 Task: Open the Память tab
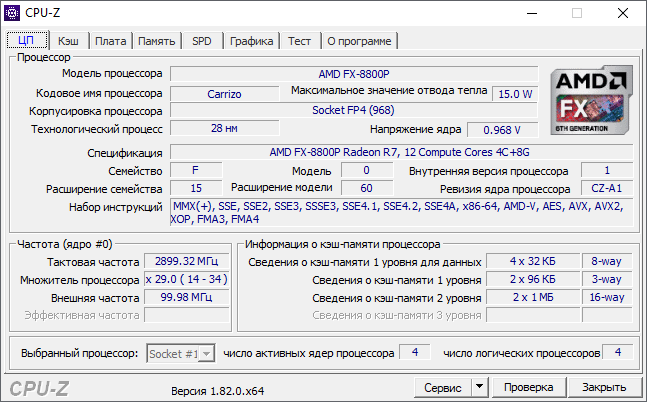tap(156, 41)
